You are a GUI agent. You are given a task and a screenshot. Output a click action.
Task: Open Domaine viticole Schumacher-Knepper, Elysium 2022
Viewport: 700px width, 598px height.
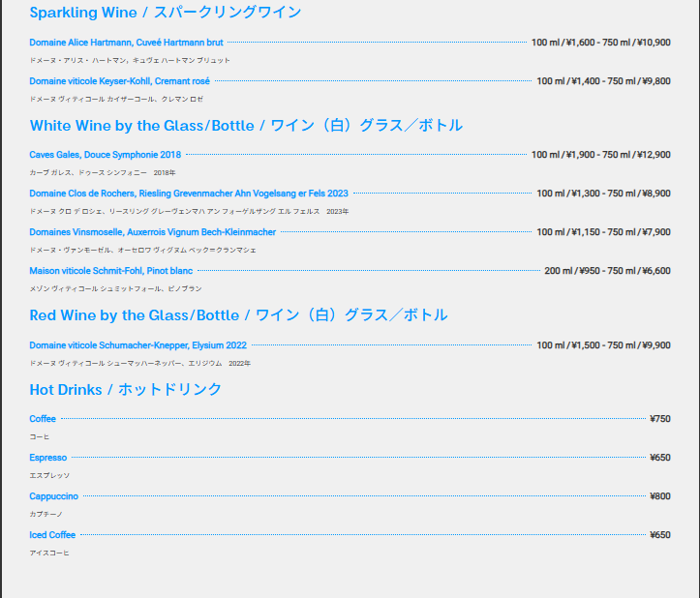coord(137,345)
